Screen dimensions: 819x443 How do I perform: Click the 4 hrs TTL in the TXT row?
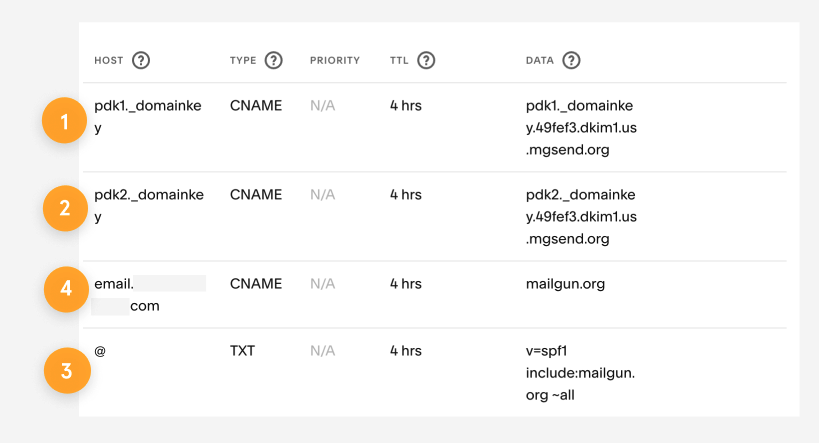click(x=406, y=351)
